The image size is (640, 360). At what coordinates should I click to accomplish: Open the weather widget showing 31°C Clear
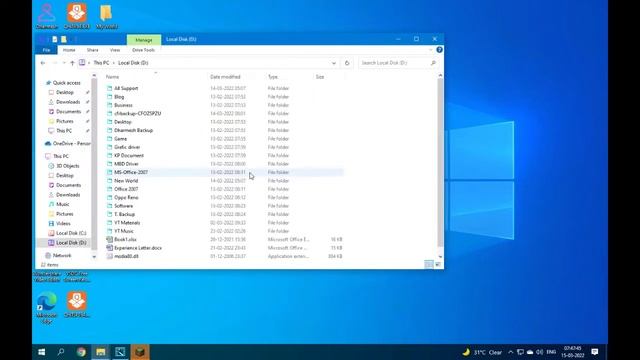point(482,352)
